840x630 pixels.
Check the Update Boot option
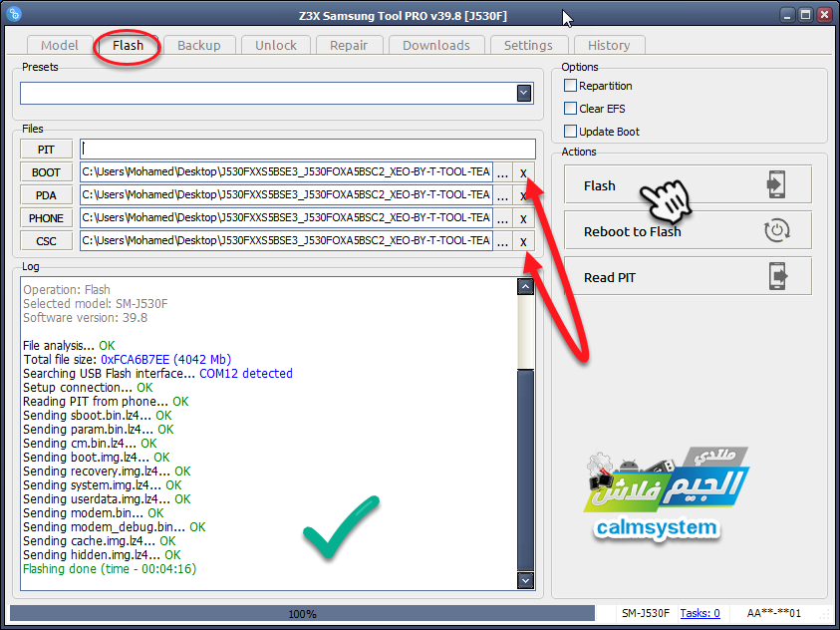[x=571, y=132]
